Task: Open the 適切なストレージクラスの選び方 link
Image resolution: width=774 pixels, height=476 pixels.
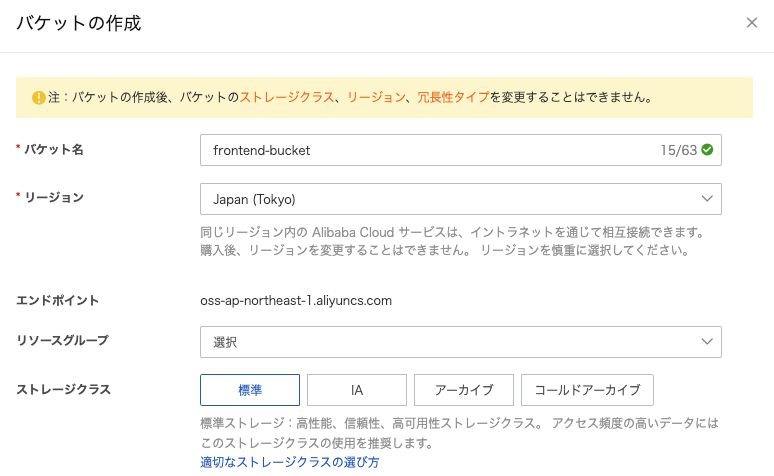Action: tap(290, 462)
